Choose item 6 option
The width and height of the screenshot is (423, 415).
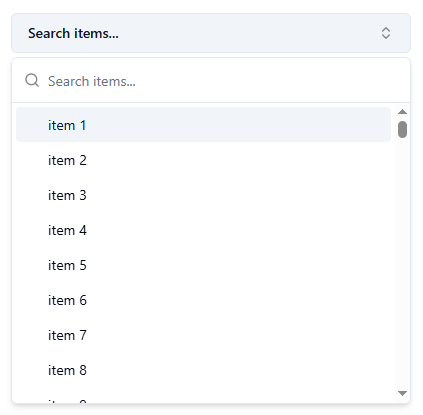click(203, 300)
